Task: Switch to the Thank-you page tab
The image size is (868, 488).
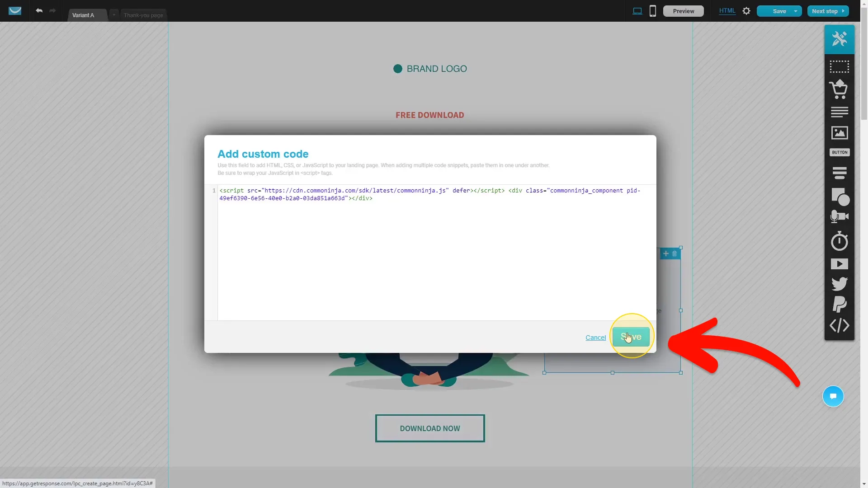Action: 143,15
